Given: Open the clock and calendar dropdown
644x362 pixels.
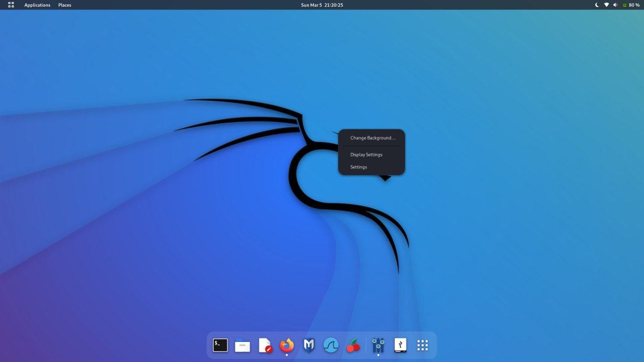Looking at the screenshot, I should (322, 5).
